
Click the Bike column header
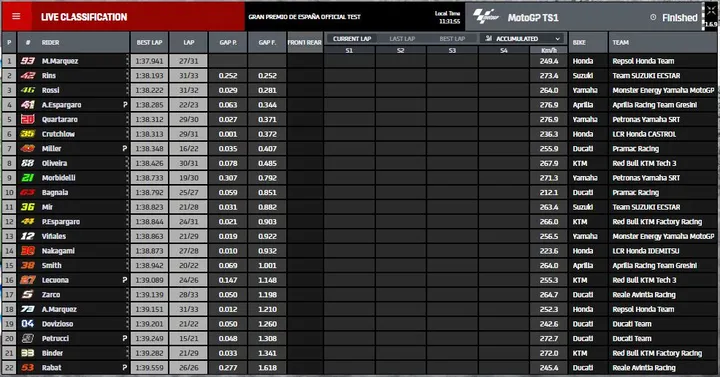click(579, 42)
